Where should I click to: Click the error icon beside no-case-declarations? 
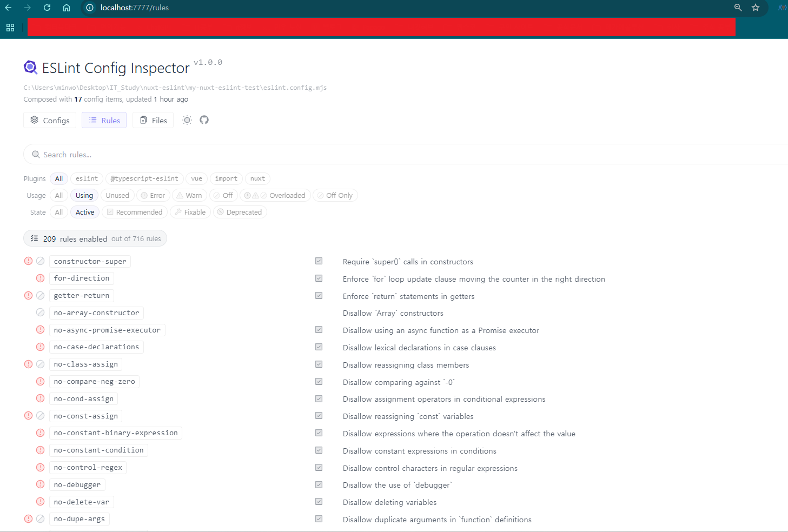click(40, 347)
